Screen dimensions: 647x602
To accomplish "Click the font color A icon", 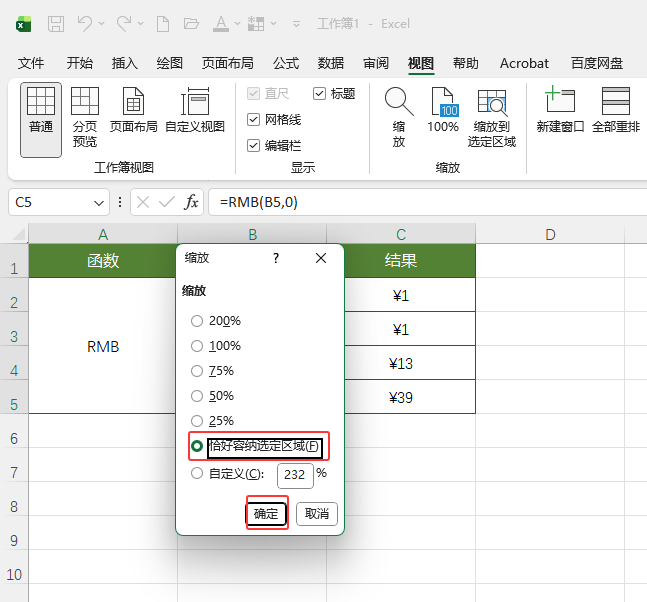I will pyautogui.click(x=221, y=24).
